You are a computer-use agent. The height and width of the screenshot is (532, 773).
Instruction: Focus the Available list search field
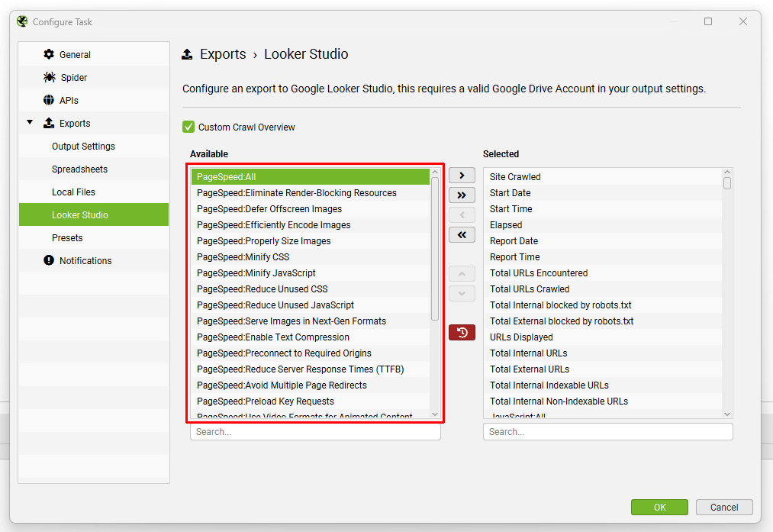[315, 432]
